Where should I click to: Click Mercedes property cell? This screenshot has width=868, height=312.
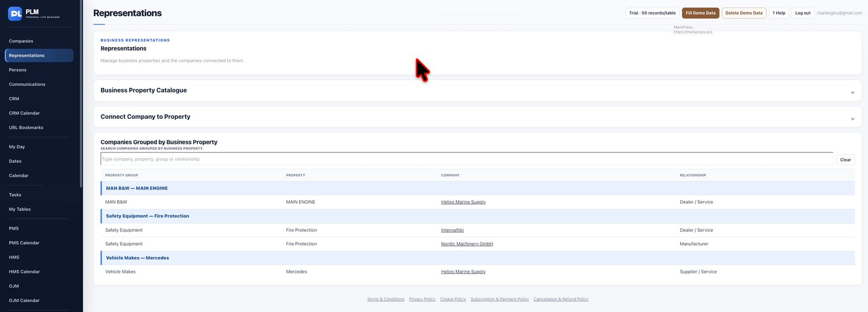point(296,272)
